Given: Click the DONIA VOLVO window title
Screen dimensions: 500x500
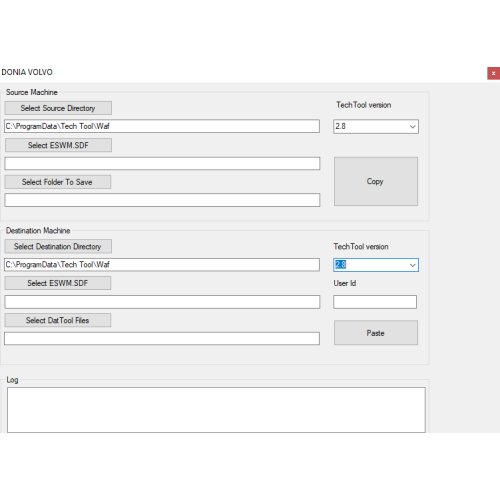Looking at the screenshot, I should click(x=27, y=72).
